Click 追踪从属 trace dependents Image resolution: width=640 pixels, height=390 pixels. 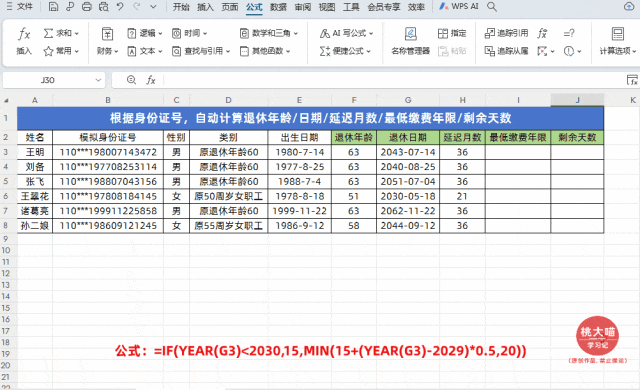pos(506,51)
